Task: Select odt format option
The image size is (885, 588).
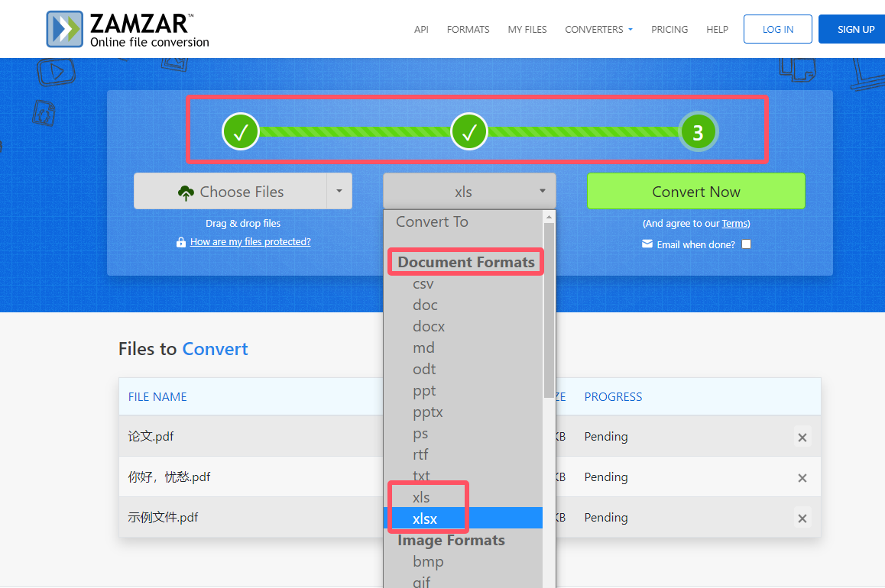Action: tap(463, 370)
